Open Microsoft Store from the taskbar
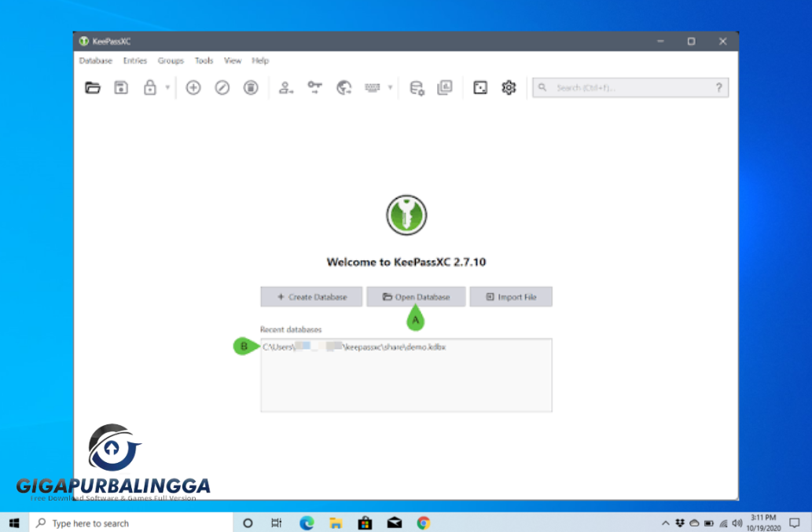The width and height of the screenshot is (812, 532). [365, 523]
